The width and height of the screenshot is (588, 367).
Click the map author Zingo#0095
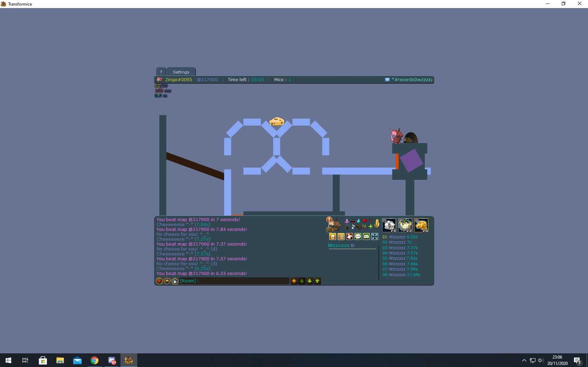179,80
